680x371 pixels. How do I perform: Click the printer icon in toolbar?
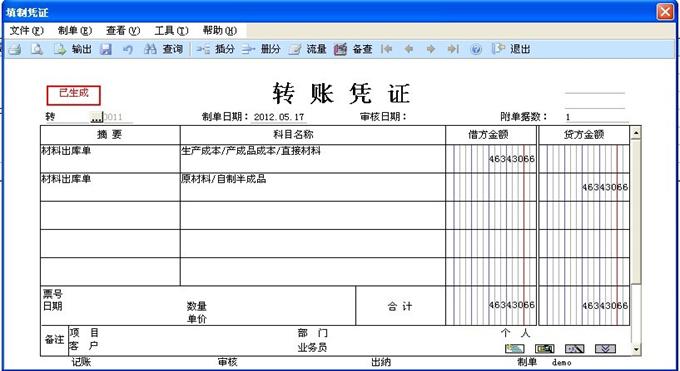pos(15,49)
